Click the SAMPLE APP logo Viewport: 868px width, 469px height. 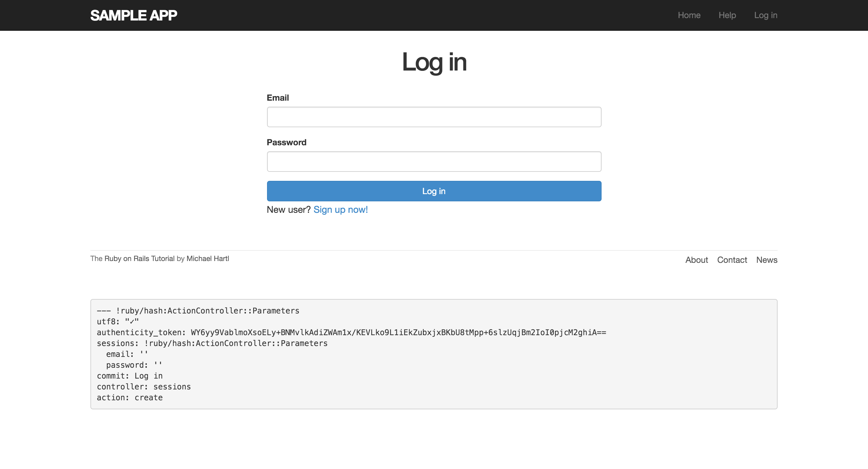(x=134, y=15)
